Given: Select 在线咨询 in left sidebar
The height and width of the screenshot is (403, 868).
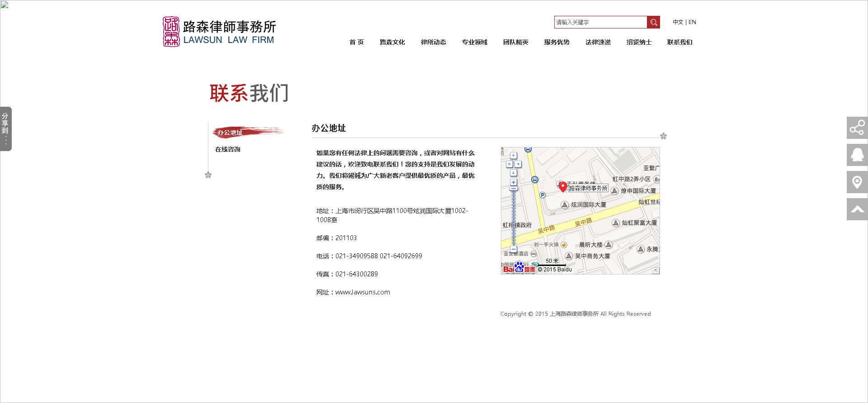Looking at the screenshot, I should pyautogui.click(x=228, y=149).
